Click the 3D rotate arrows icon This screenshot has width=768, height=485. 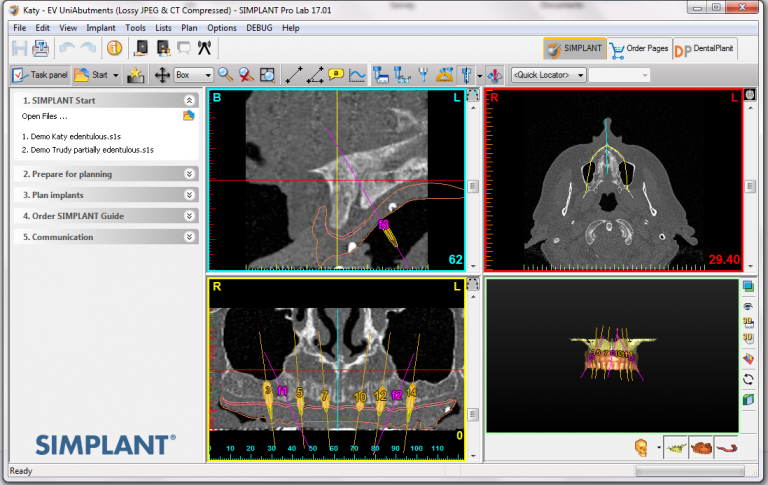748,379
